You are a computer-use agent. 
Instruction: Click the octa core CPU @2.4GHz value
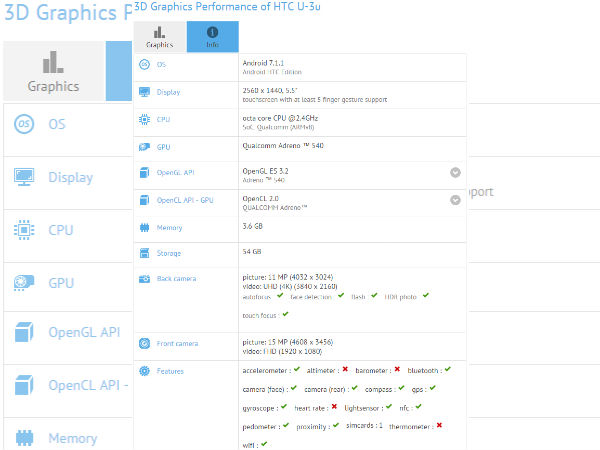(280, 118)
